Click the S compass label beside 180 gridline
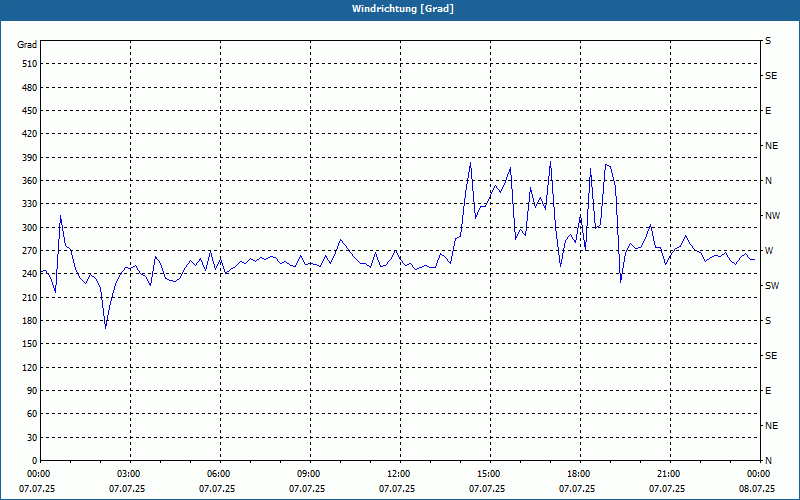 pyautogui.click(x=768, y=321)
